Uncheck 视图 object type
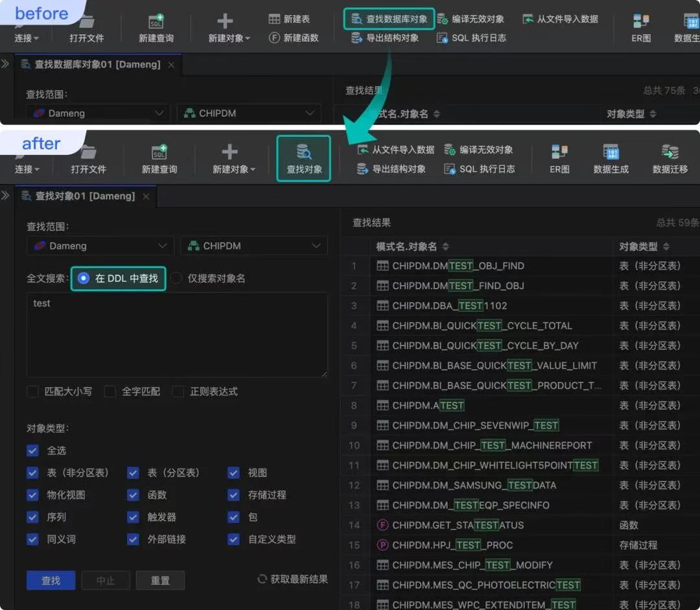This screenshot has height=610, width=700. click(x=233, y=473)
